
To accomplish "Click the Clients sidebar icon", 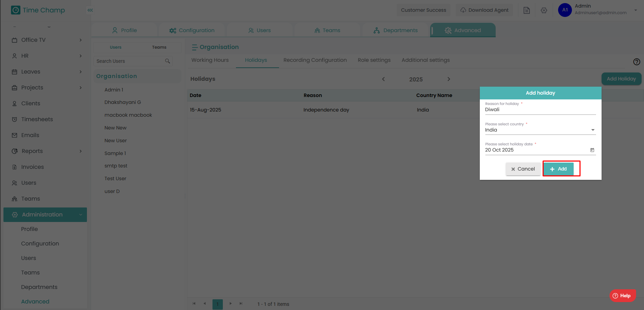I will [x=14, y=104].
